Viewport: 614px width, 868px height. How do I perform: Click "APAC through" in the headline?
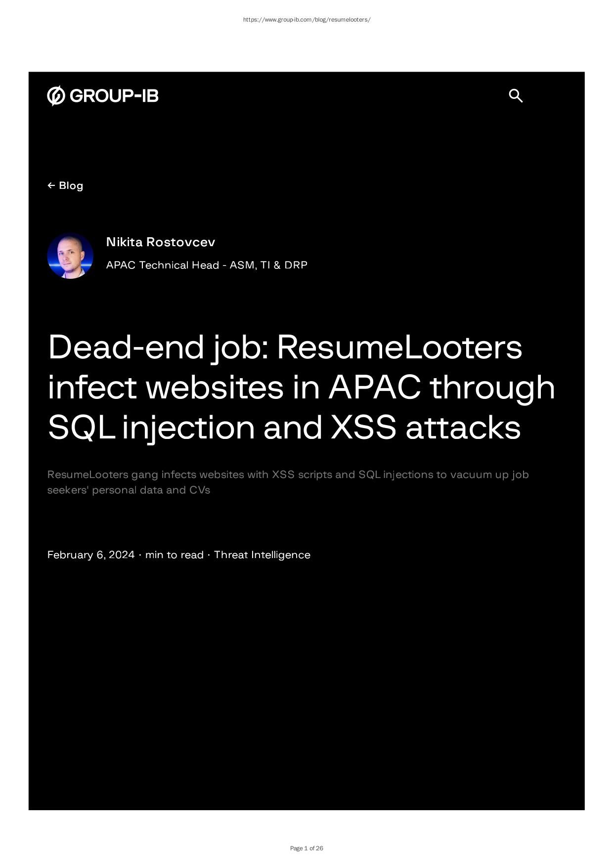coord(441,387)
